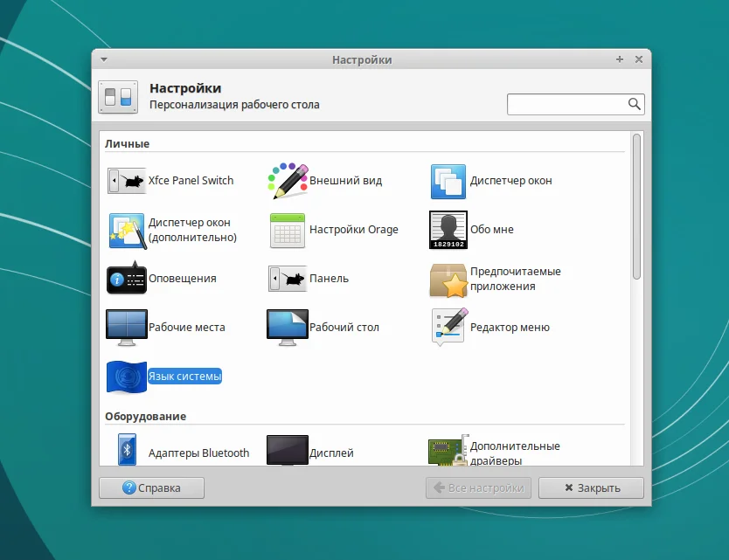The width and height of the screenshot is (729, 560).
Task: Click the Личные section heading
Action: point(128,144)
